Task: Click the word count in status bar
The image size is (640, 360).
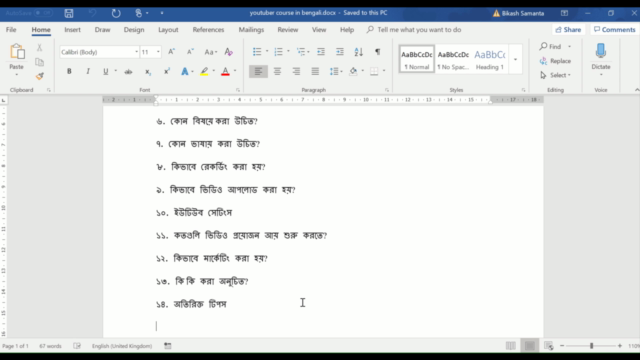Action: (x=50, y=346)
